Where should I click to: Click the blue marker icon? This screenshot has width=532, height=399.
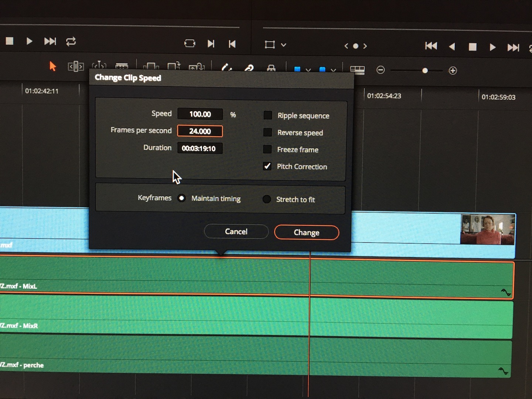tap(322, 69)
